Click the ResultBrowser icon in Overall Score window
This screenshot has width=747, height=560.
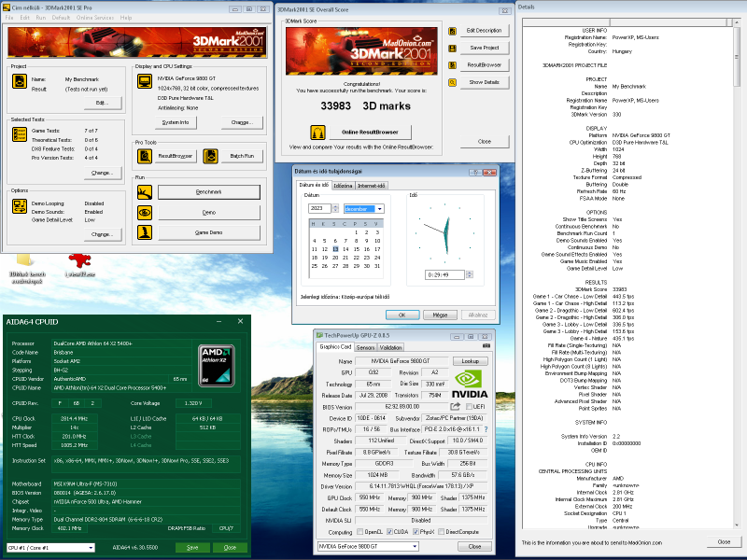(452, 65)
